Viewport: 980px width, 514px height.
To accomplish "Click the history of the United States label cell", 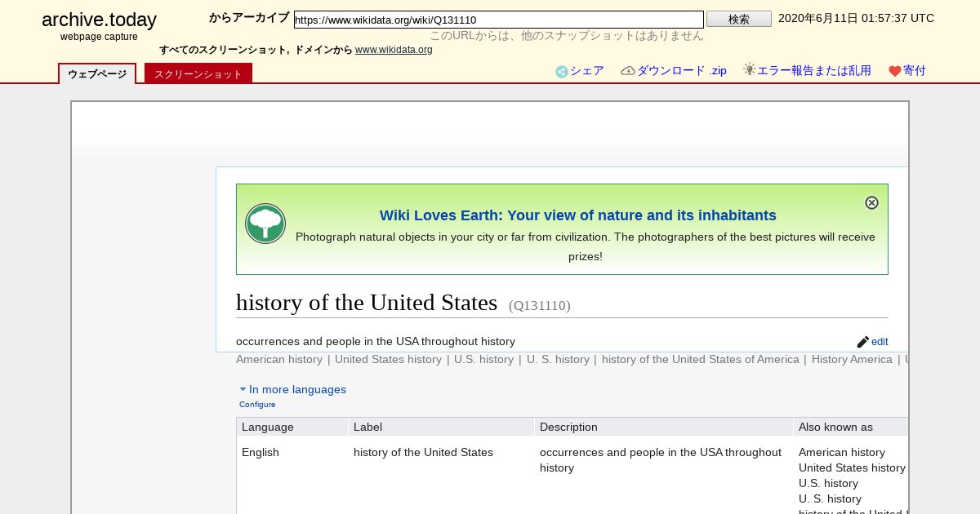I will tap(423, 452).
